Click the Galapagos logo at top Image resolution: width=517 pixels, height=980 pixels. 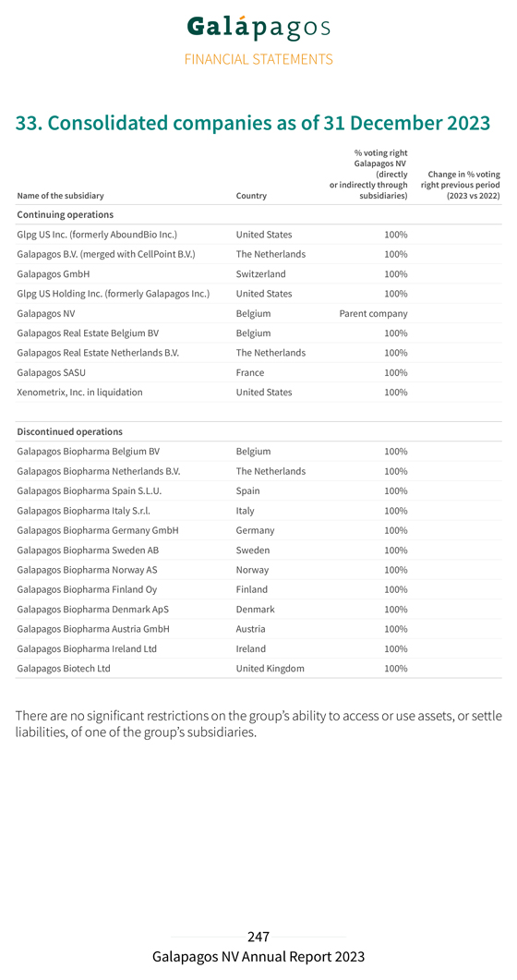(x=258, y=28)
